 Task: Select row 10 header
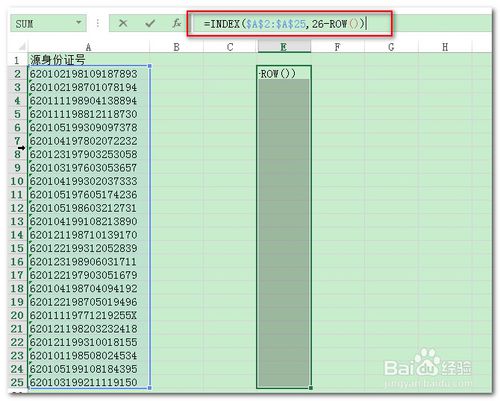tap(17, 181)
